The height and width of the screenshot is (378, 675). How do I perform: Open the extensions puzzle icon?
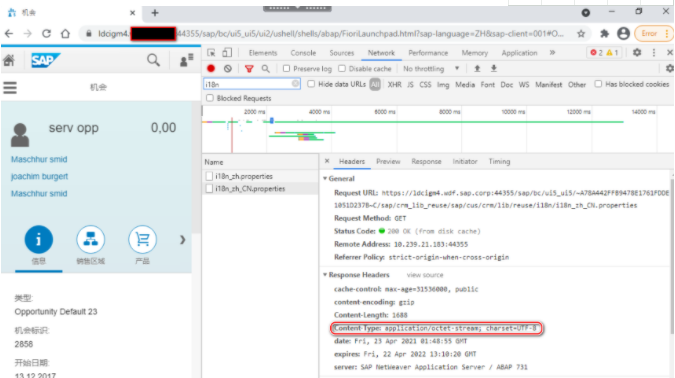604,34
